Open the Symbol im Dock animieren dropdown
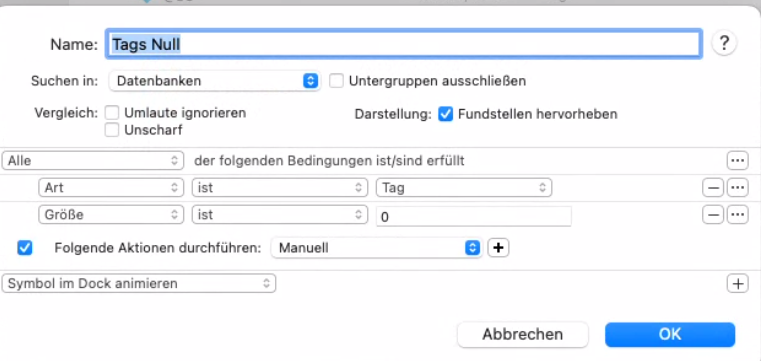Viewport: 761px width, 361px height. click(139, 283)
